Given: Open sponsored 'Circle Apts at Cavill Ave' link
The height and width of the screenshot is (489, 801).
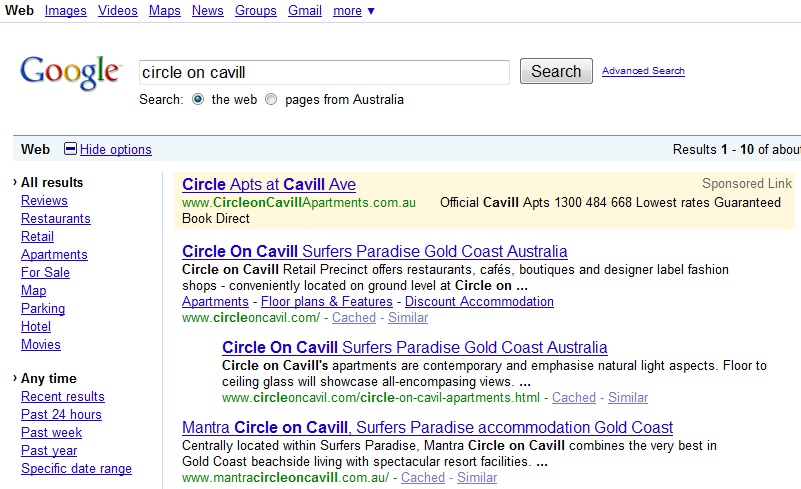Looking at the screenshot, I should (269, 184).
